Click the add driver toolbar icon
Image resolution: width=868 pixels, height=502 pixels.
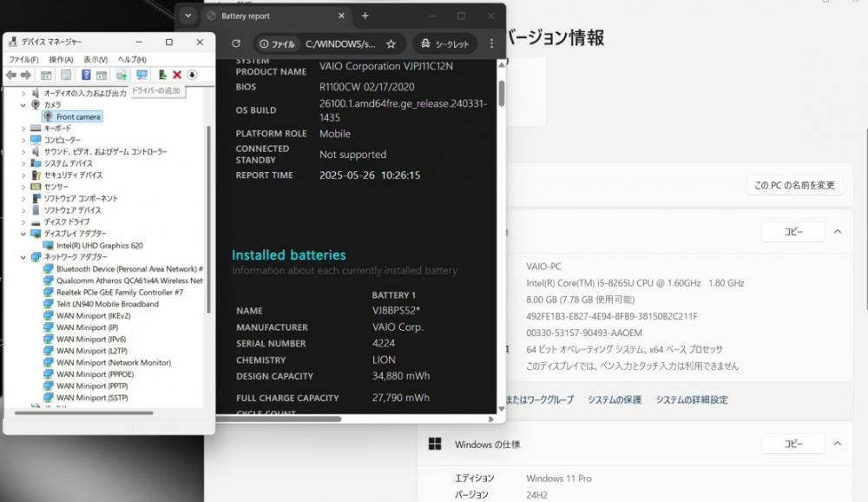[x=122, y=75]
